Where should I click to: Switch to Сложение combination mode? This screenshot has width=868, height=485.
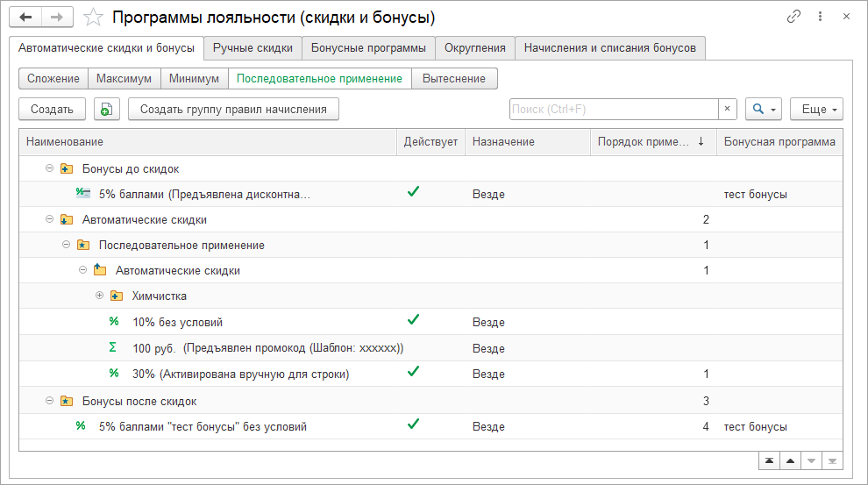tap(53, 78)
